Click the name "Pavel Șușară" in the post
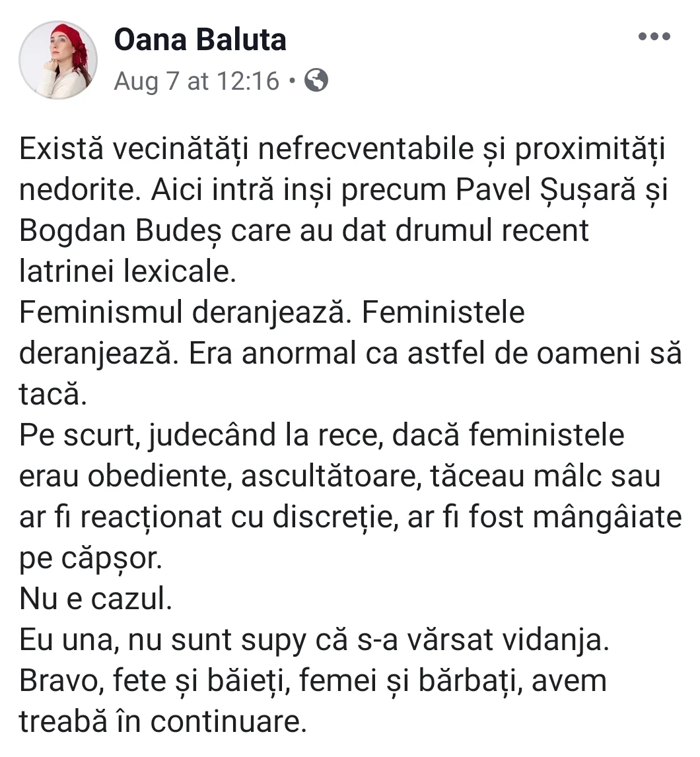 546,189
